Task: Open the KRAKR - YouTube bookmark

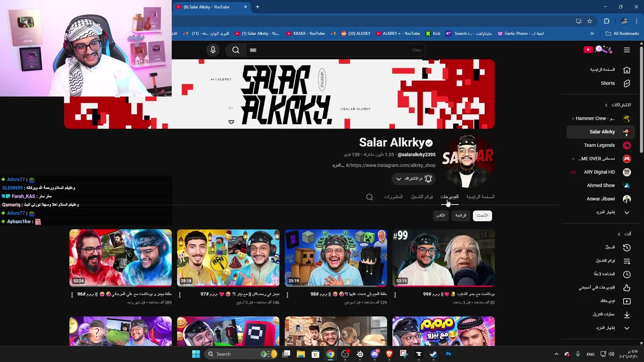Action: click(305, 34)
